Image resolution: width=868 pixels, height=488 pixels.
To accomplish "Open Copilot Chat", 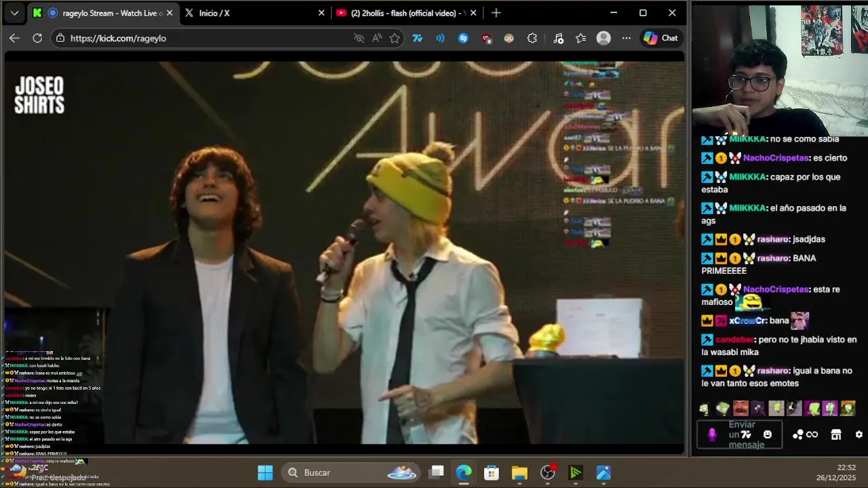I will (660, 38).
